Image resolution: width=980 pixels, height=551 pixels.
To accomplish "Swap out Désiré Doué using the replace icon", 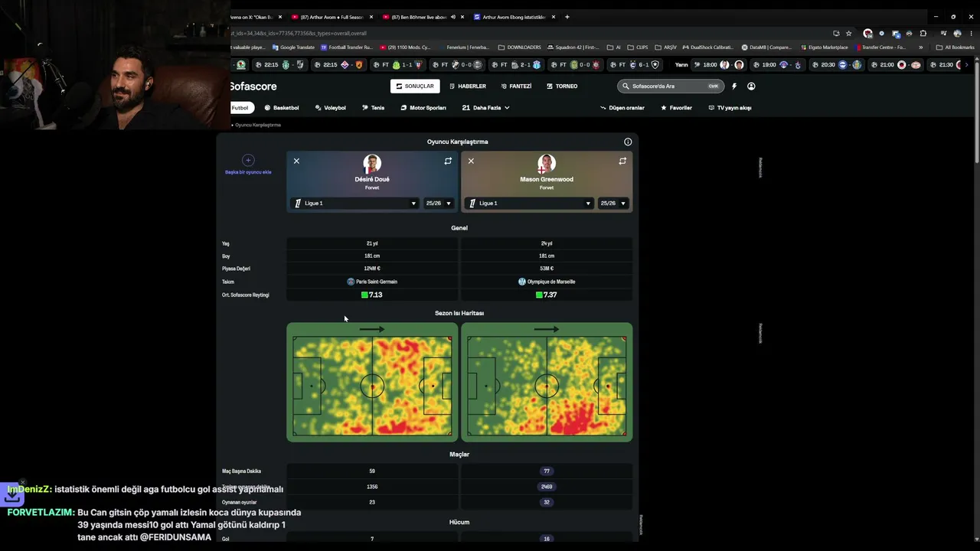I will tap(448, 161).
